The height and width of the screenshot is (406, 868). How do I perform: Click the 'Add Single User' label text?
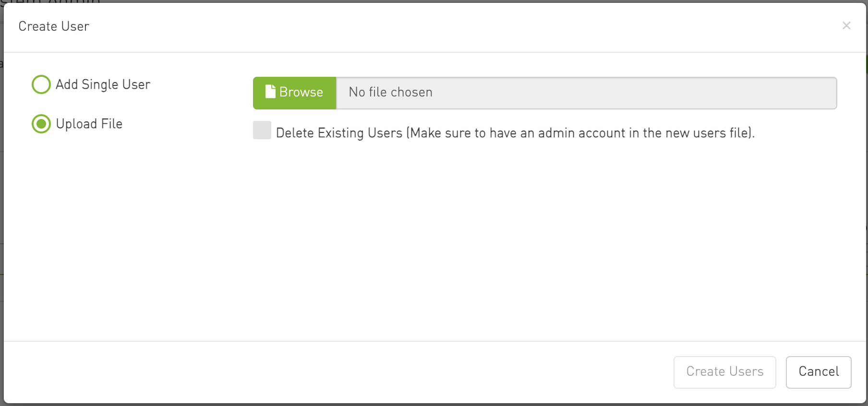[103, 84]
